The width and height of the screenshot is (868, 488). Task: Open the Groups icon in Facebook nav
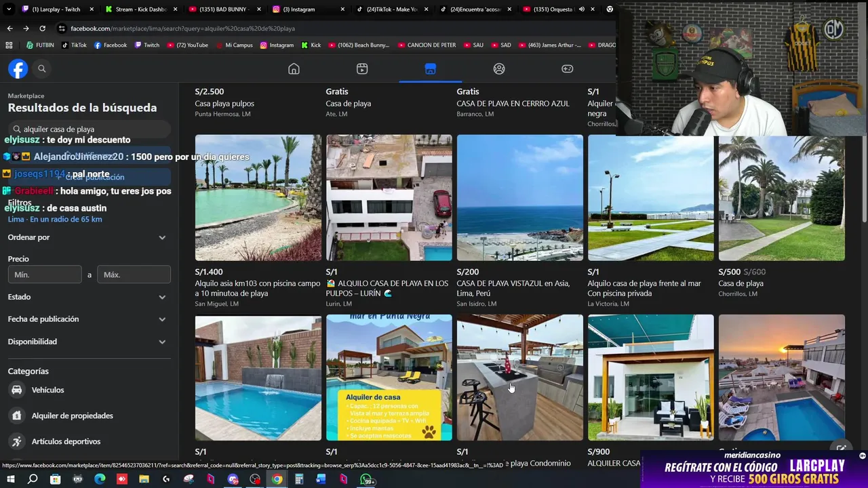(x=499, y=68)
